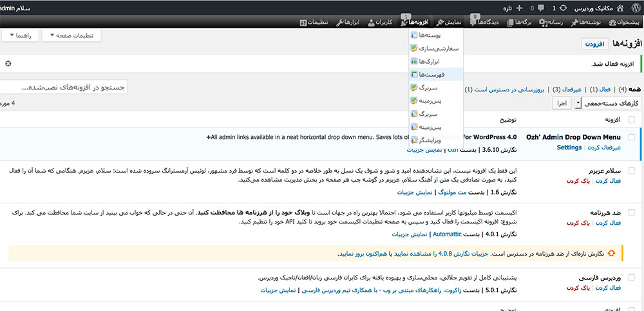Check the وردپرس فارسی plugin checkbox
This screenshot has height=311, width=644.
[631, 278]
